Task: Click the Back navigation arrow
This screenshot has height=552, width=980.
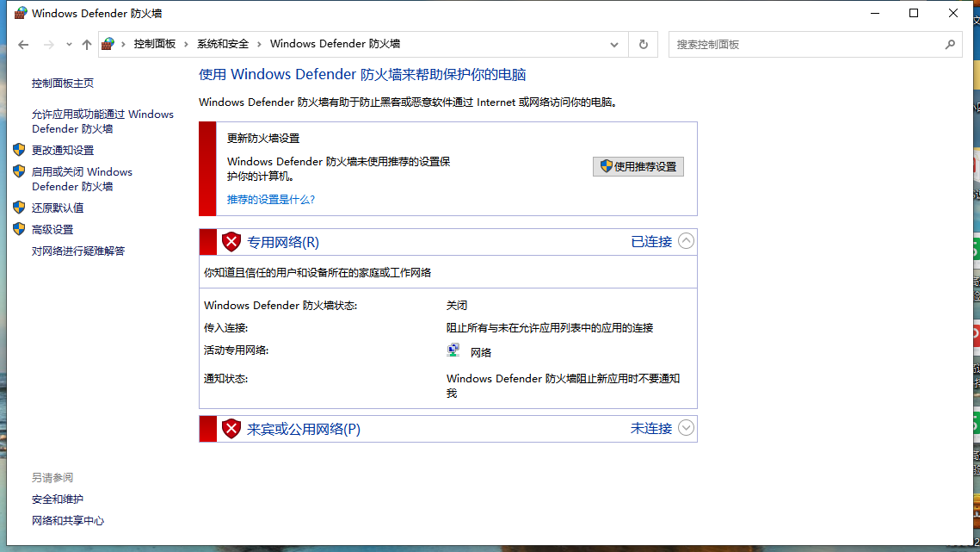Action: point(23,45)
